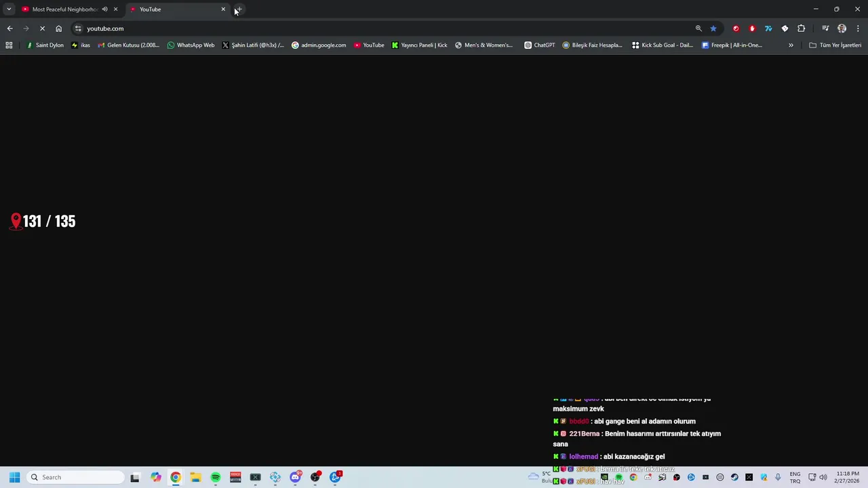This screenshot has height=488, width=868.
Task: Open Discord from the taskbar
Action: 295,477
